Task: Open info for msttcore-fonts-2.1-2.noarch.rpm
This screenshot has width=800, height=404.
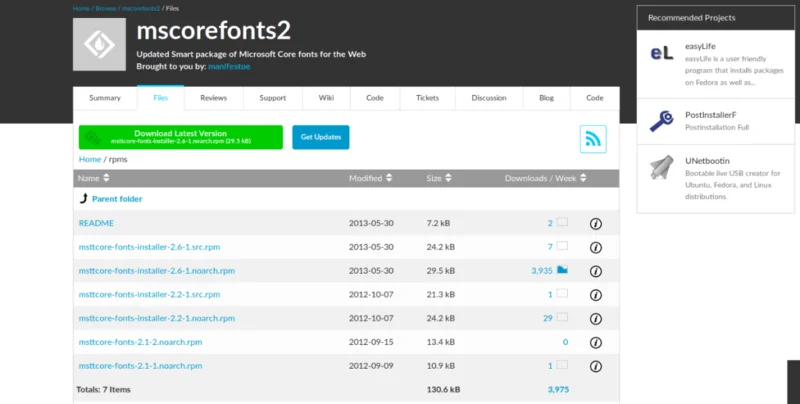Action: point(595,343)
